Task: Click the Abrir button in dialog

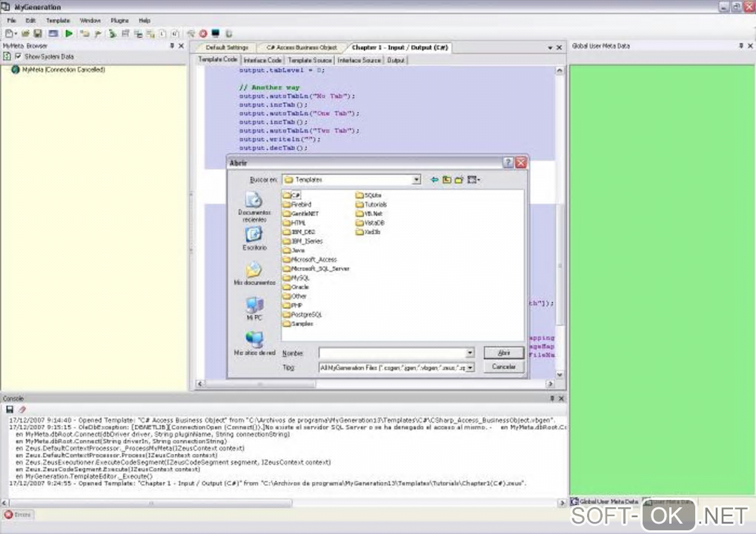Action: [504, 353]
